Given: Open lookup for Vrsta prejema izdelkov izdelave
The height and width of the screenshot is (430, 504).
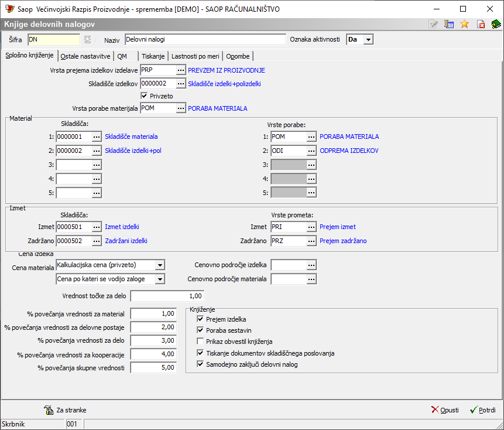Looking at the screenshot, I should coord(181,70).
